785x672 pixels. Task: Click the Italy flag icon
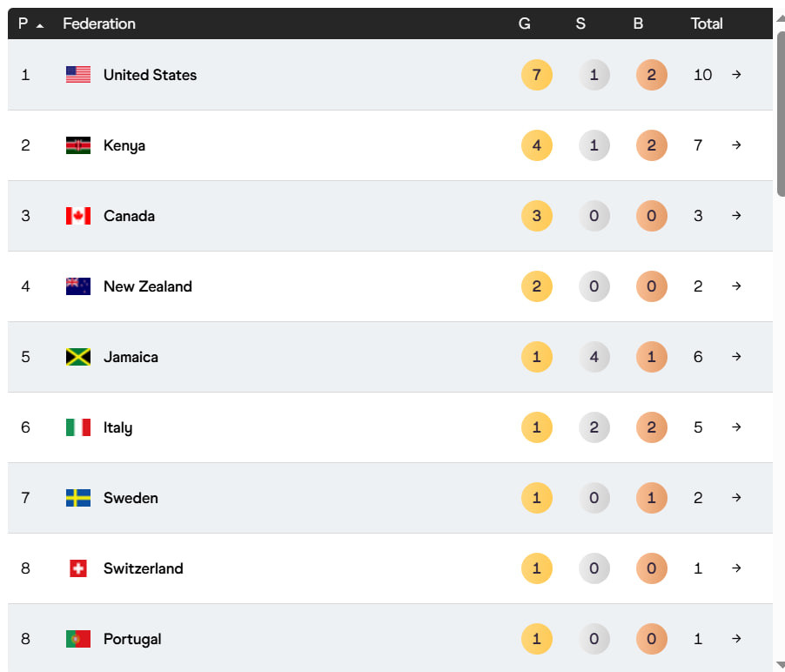click(x=78, y=427)
